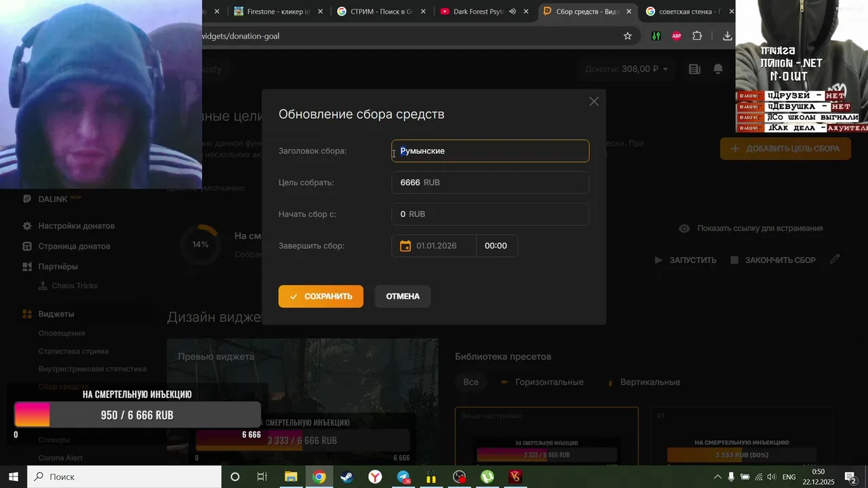Cancel the dialog with Отмена
The height and width of the screenshot is (488, 868).
tap(403, 296)
